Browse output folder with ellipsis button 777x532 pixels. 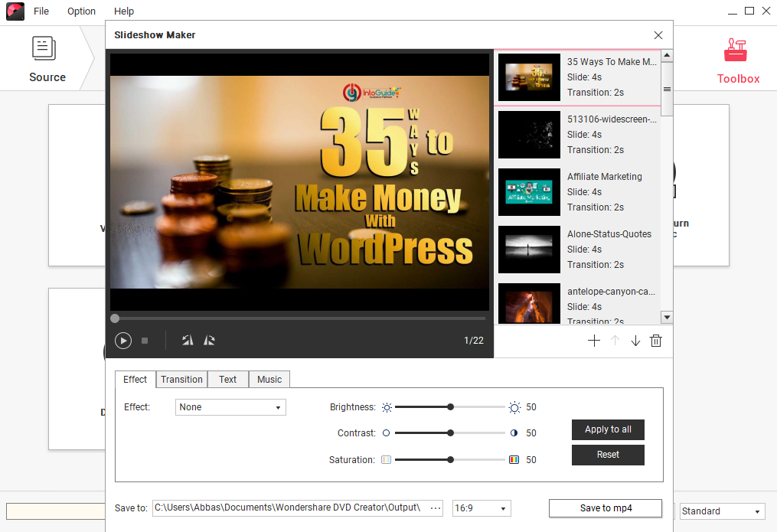(x=436, y=508)
